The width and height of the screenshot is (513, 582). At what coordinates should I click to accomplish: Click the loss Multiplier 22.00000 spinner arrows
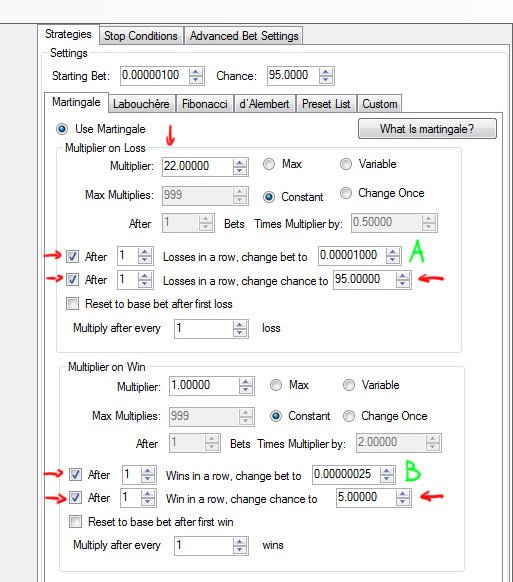click(x=240, y=167)
